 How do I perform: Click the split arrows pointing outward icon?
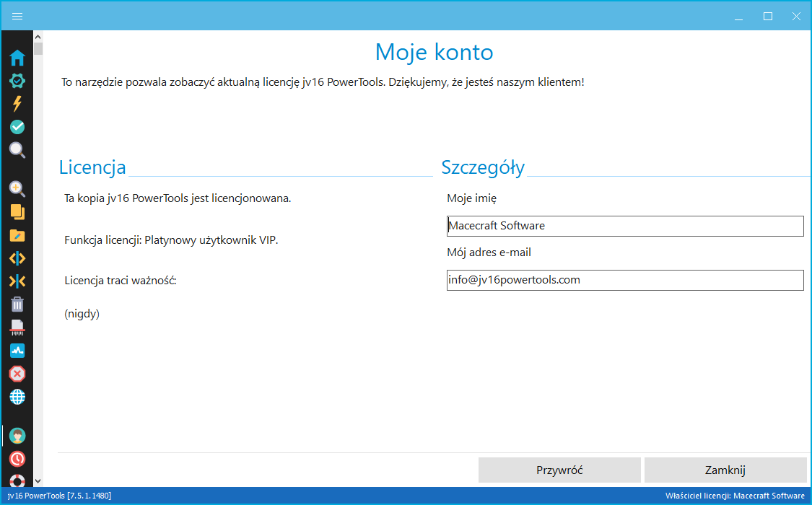point(17,258)
